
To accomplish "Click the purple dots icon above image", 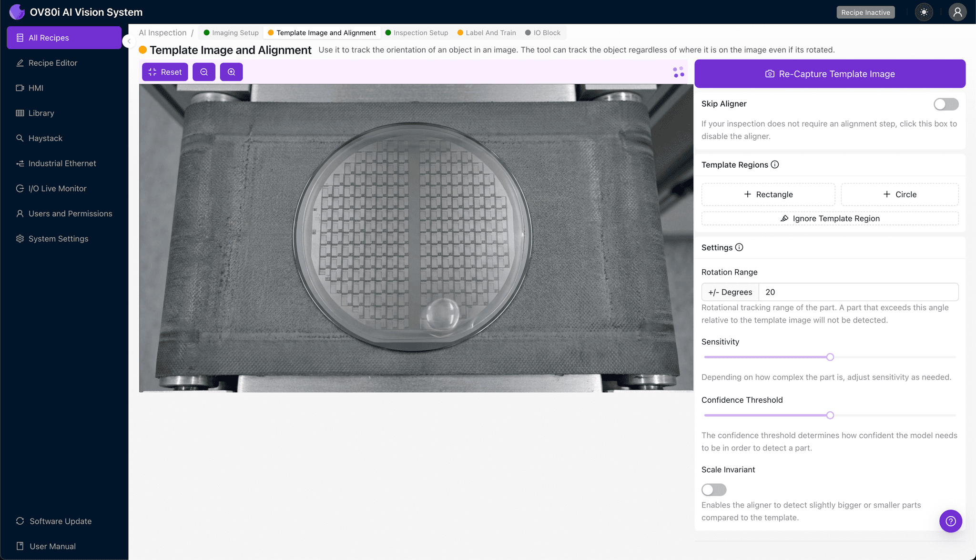I will click(679, 72).
